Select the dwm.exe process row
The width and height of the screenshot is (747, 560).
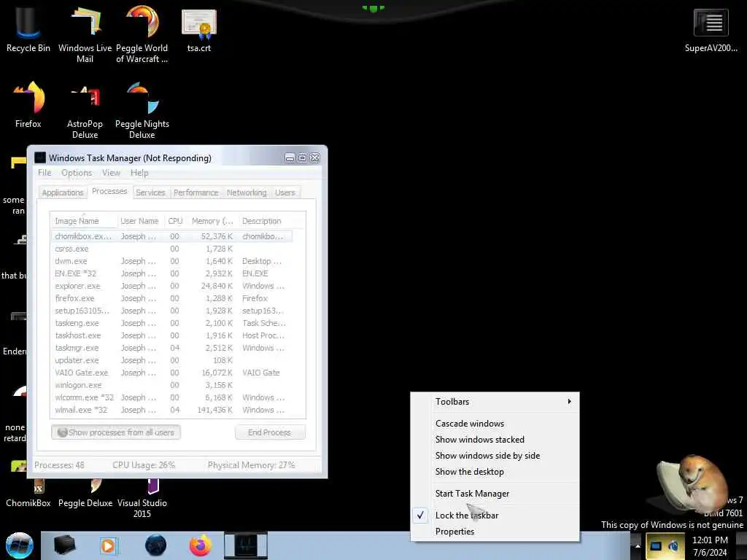click(171, 261)
